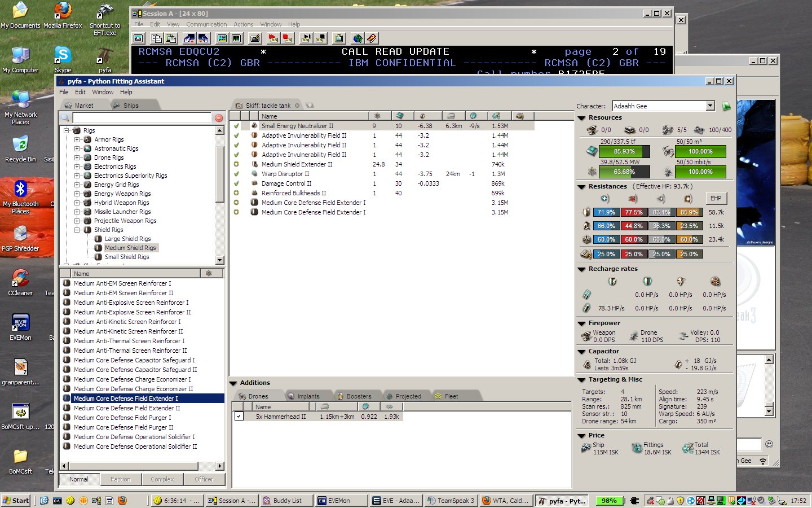Click the EHP button
Screen dimensions: 812x508
[x=716, y=198]
